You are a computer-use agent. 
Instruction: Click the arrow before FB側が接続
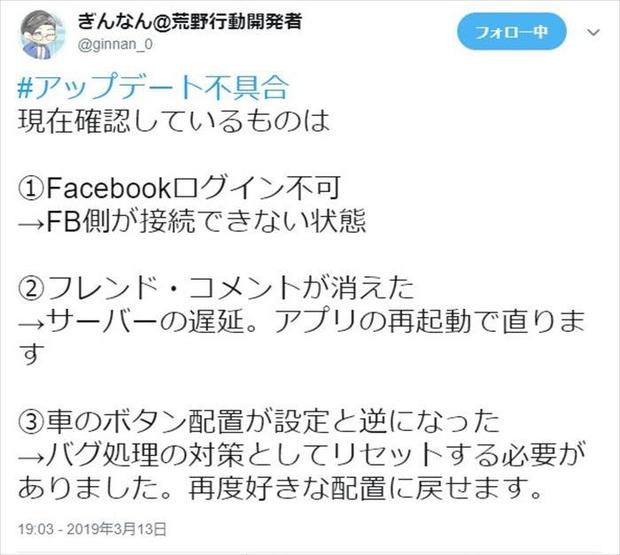click(x=32, y=223)
